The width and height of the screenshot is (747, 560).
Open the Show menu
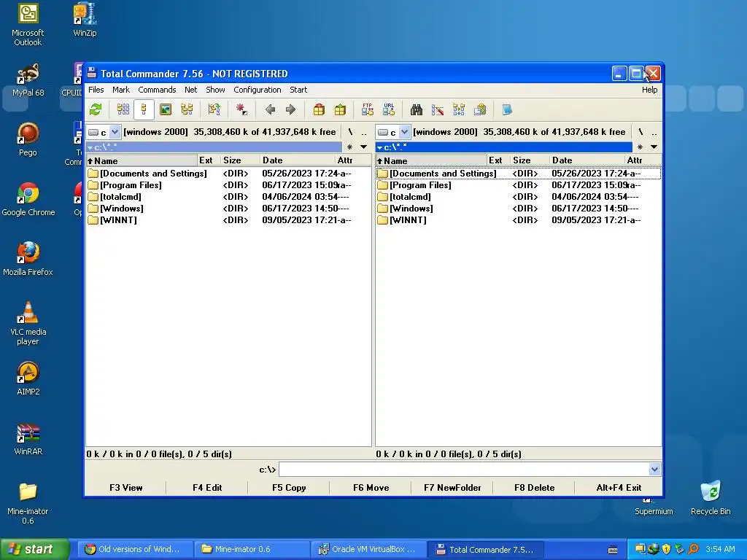point(215,90)
